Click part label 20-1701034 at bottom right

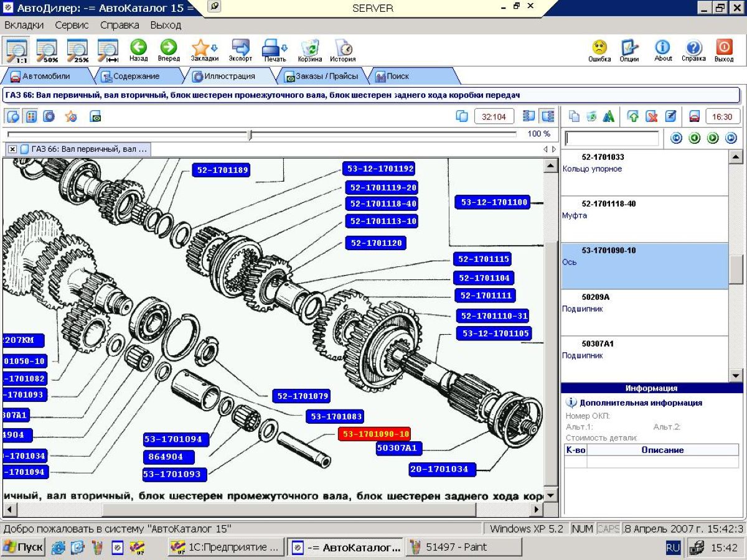(x=443, y=469)
